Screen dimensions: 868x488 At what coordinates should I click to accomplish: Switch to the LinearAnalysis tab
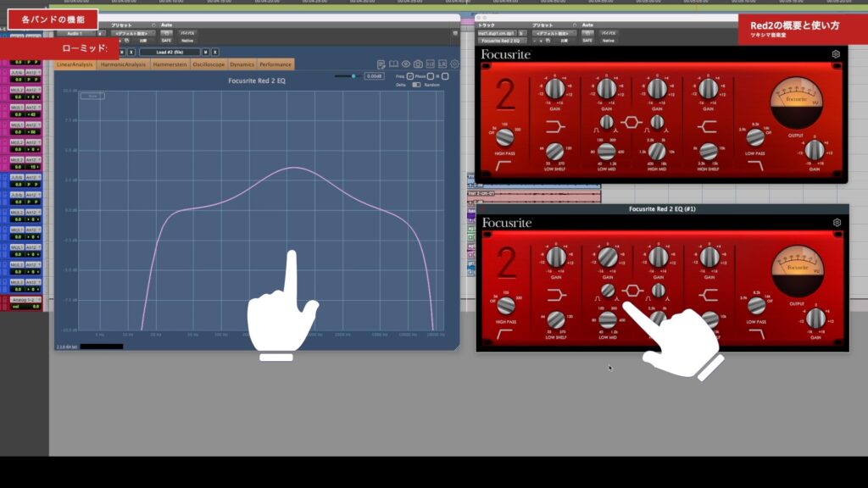(x=75, y=64)
